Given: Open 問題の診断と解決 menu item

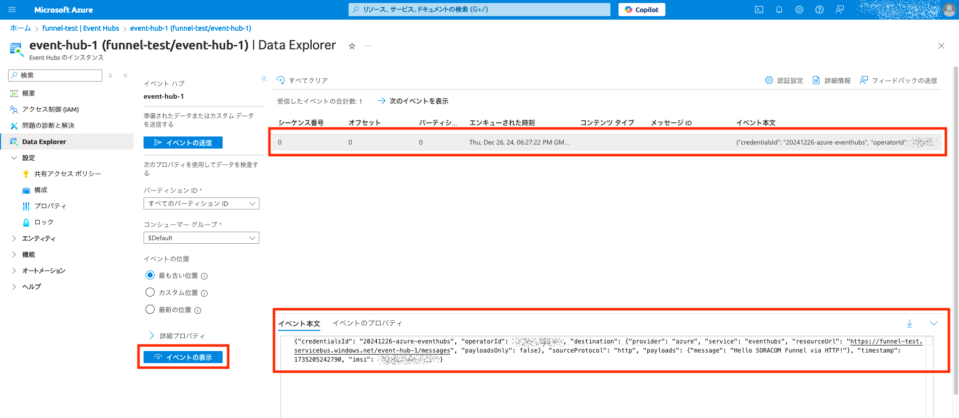Looking at the screenshot, I should (48, 125).
